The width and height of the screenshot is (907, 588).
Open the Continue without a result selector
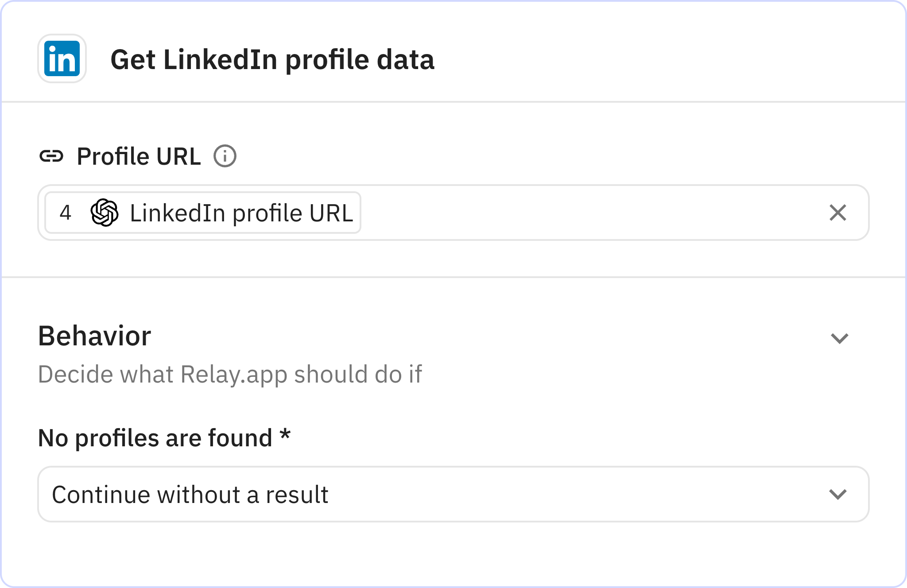(452, 495)
